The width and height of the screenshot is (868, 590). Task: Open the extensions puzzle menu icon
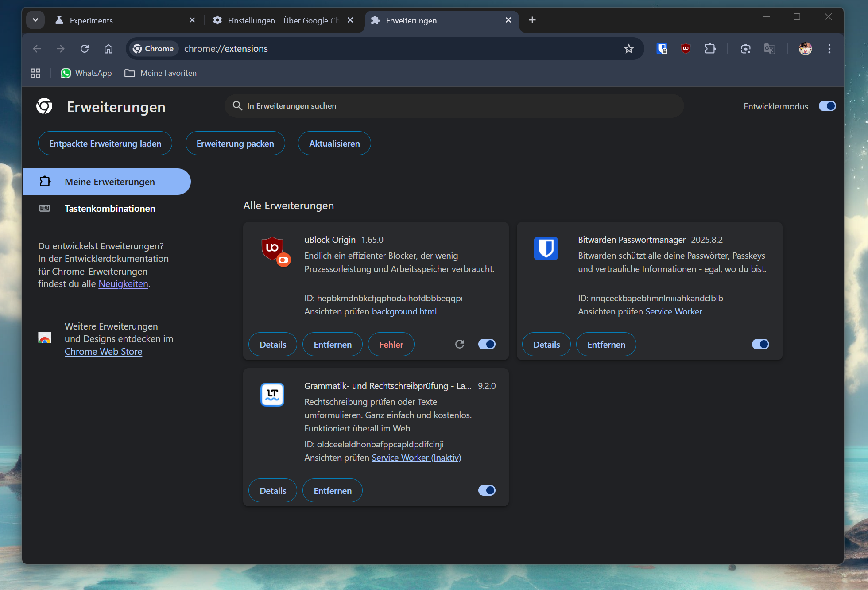710,49
